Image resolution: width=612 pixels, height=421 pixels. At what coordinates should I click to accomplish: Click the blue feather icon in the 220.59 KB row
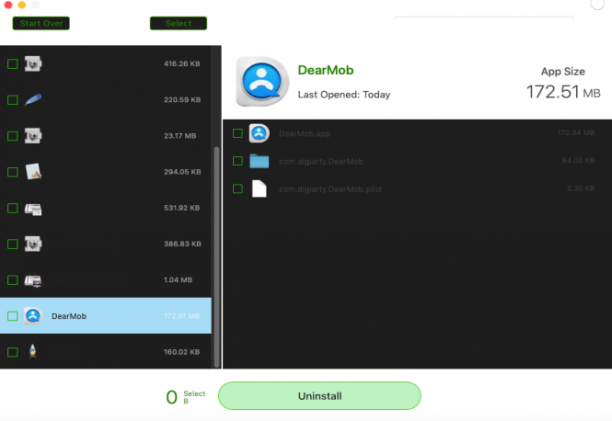(33, 100)
